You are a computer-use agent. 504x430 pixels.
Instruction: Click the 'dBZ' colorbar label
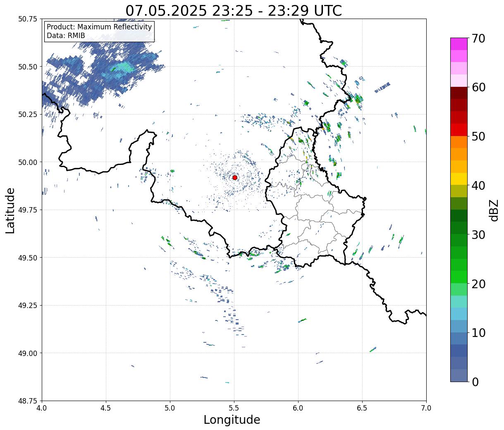click(494, 210)
